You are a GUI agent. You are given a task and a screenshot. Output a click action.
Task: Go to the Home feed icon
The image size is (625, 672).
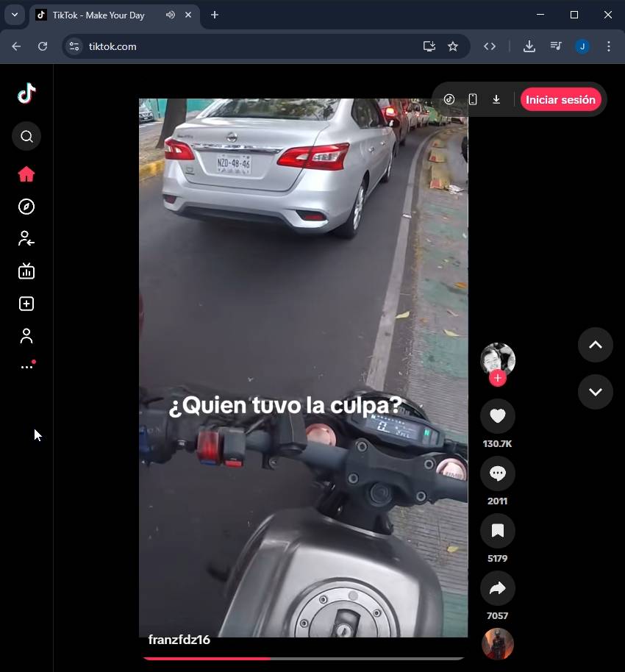pyautogui.click(x=26, y=174)
